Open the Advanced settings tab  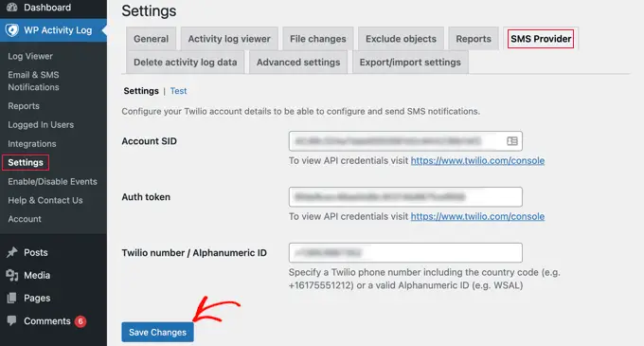298,62
